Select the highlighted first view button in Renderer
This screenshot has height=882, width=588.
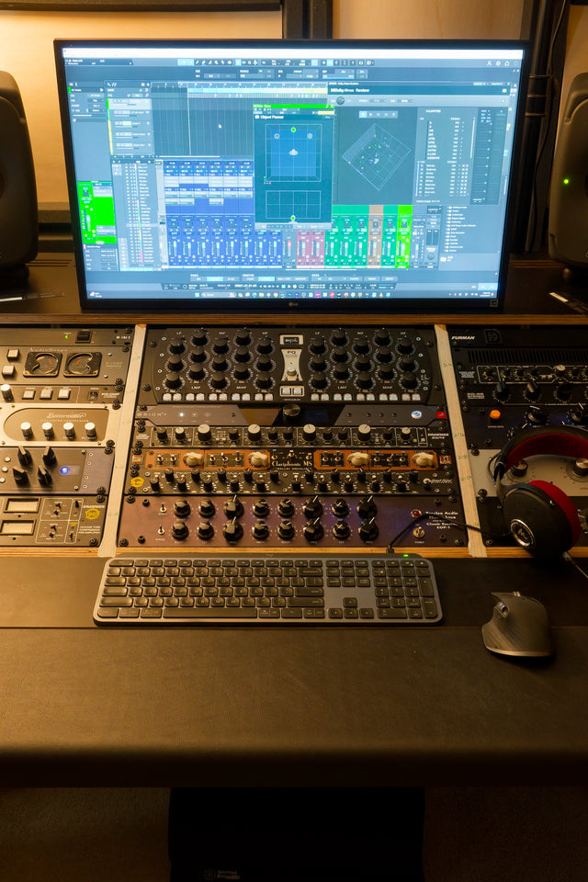(x=364, y=114)
